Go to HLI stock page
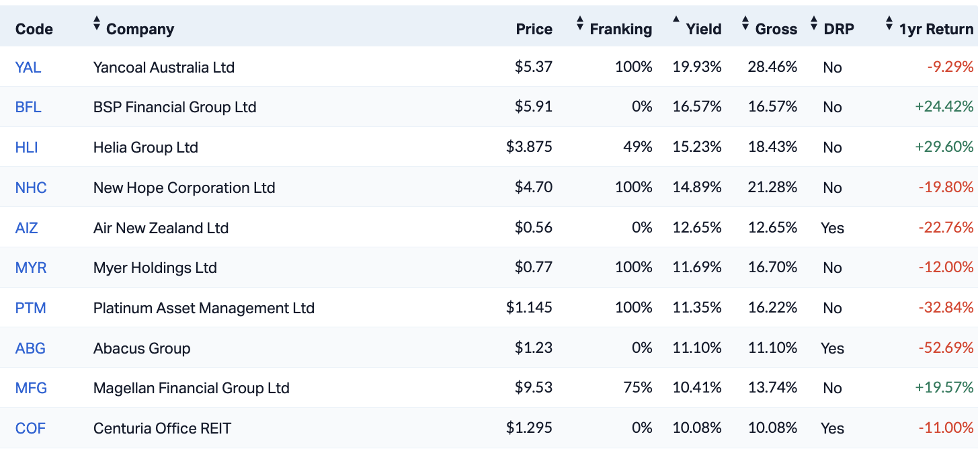The image size is (980, 449). pyautogui.click(x=26, y=147)
